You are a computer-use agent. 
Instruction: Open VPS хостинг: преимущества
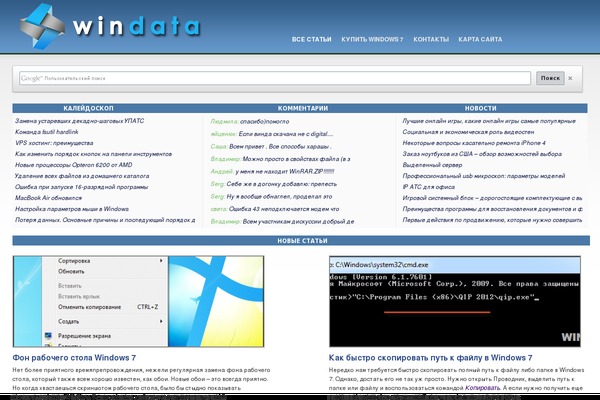coord(54,143)
